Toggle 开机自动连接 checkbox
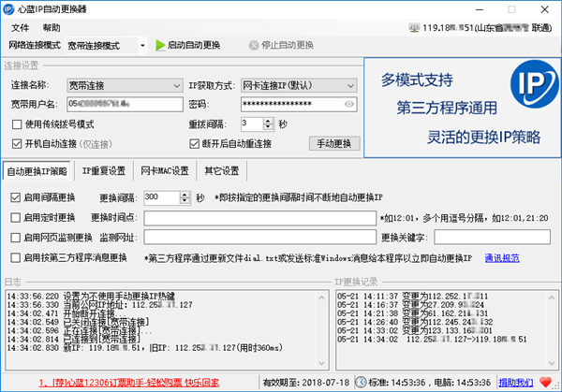Viewport: 562px width, 392px height. pos(17,144)
